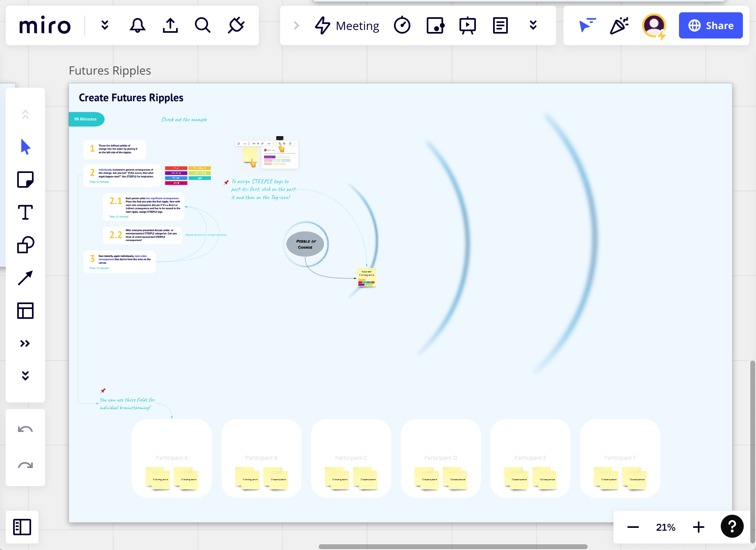Open board search
Screen dimensions: 756x550
(203, 25)
